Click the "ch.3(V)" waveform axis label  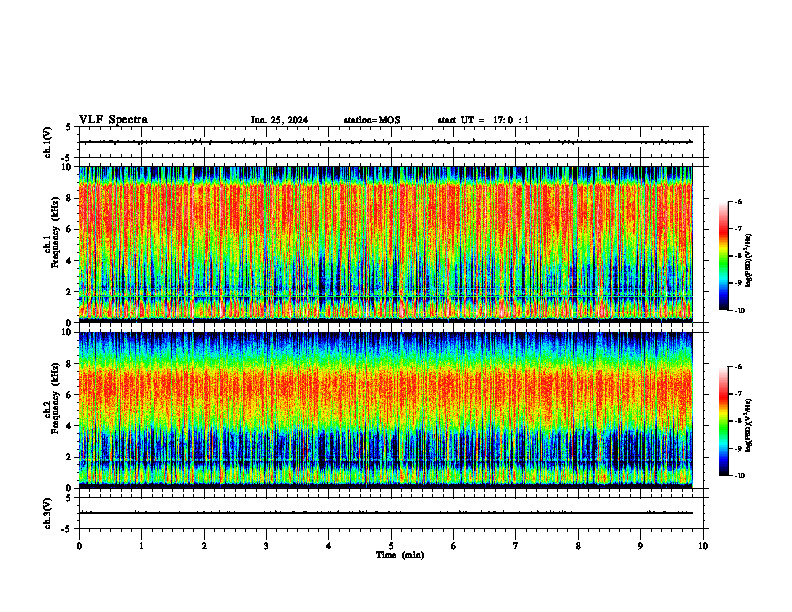click(47, 513)
